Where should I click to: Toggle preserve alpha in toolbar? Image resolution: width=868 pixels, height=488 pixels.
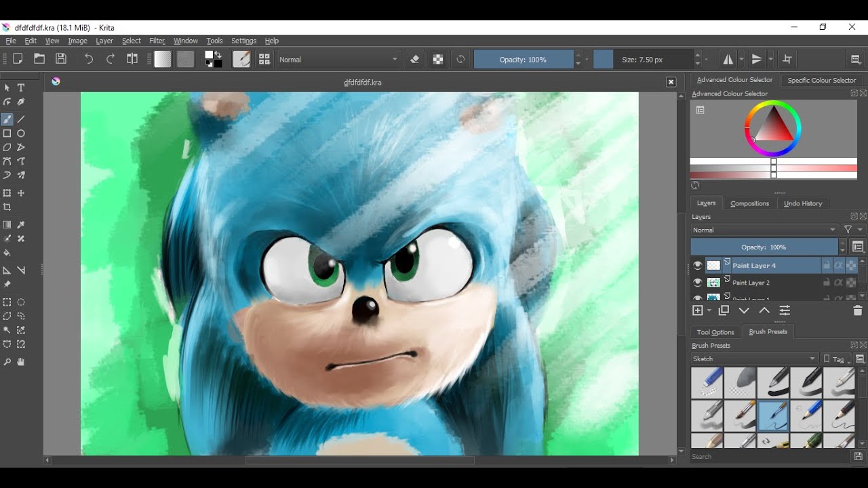(438, 59)
